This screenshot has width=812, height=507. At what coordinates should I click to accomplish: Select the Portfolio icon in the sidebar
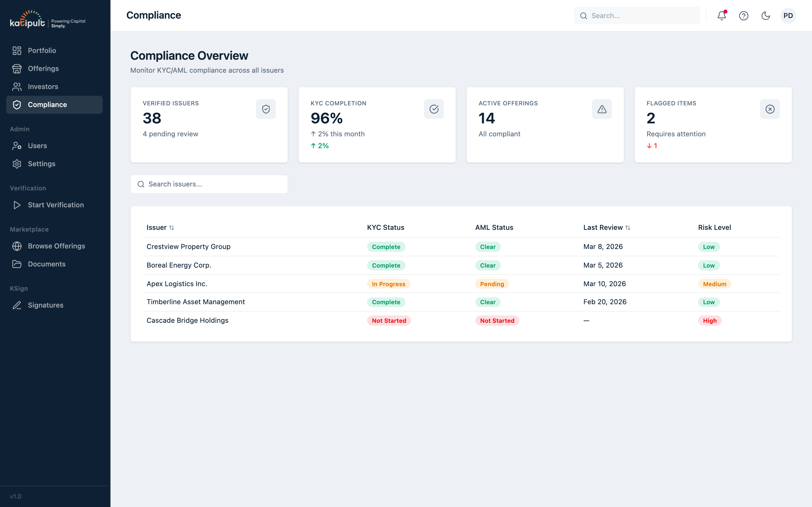click(x=17, y=50)
